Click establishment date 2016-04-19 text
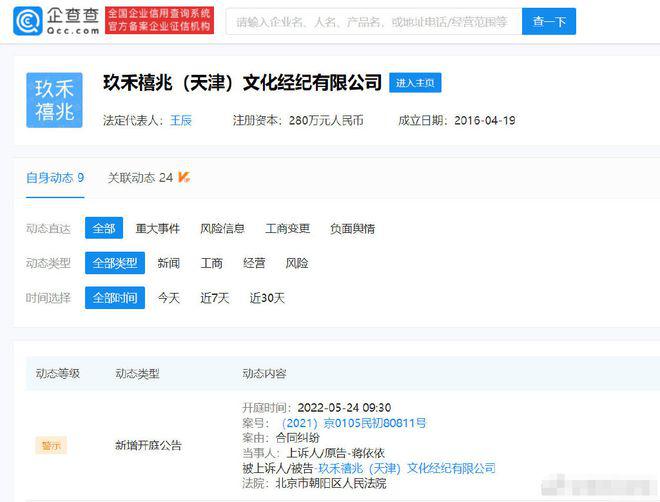This screenshot has height=502, width=660. pyautogui.click(x=485, y=120)
